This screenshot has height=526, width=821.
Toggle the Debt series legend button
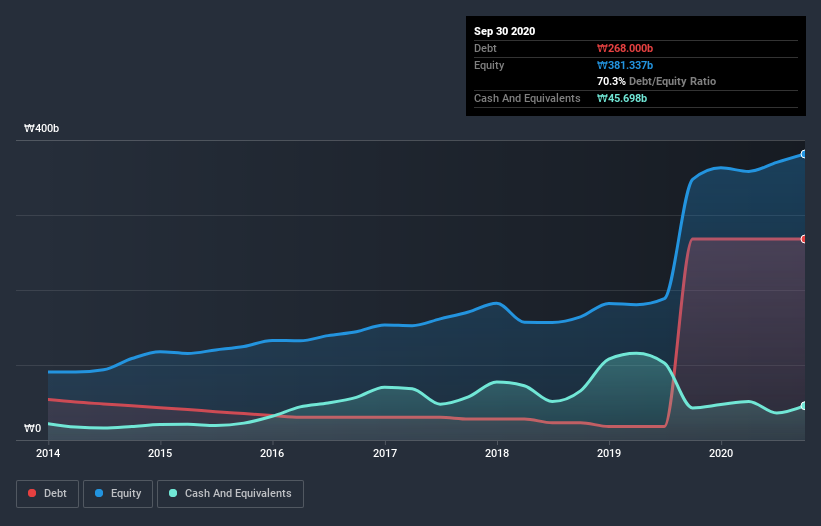coord(47,494)
